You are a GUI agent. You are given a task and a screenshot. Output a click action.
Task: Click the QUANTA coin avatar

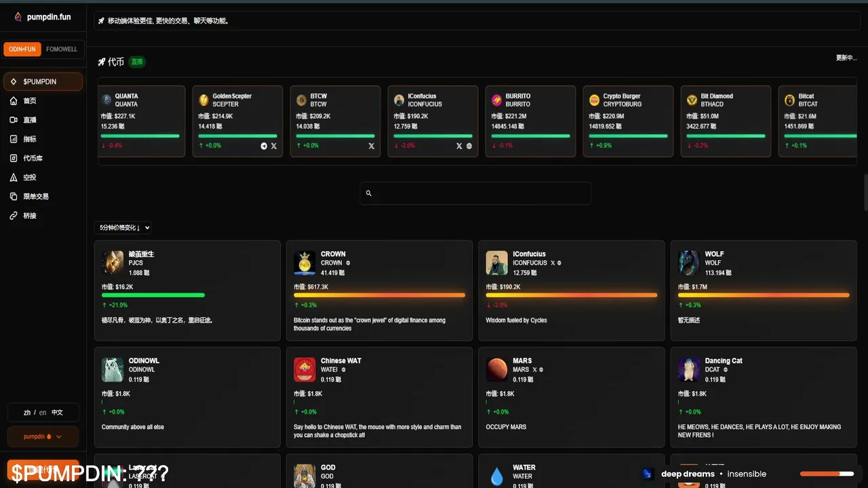pyautogui.click(x=106, y=100)
